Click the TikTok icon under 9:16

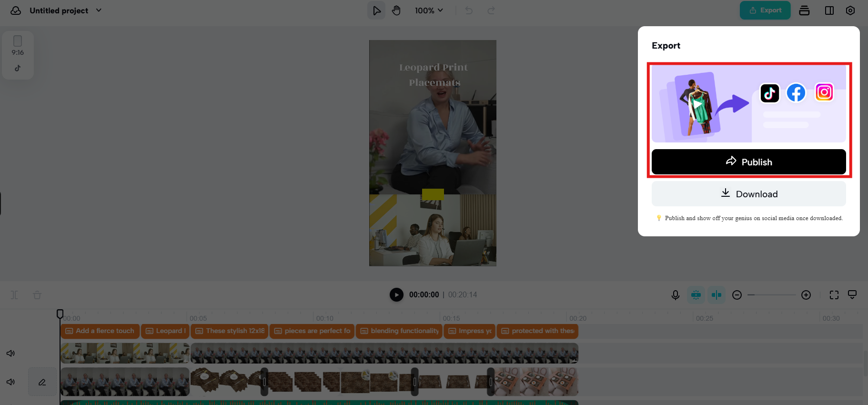coord(18,68)
